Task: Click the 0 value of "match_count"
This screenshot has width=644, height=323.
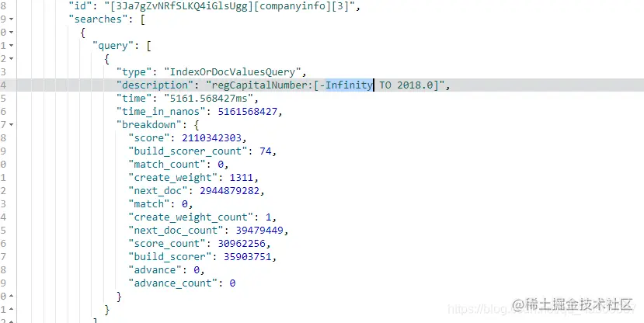Action: coord(221,164)
